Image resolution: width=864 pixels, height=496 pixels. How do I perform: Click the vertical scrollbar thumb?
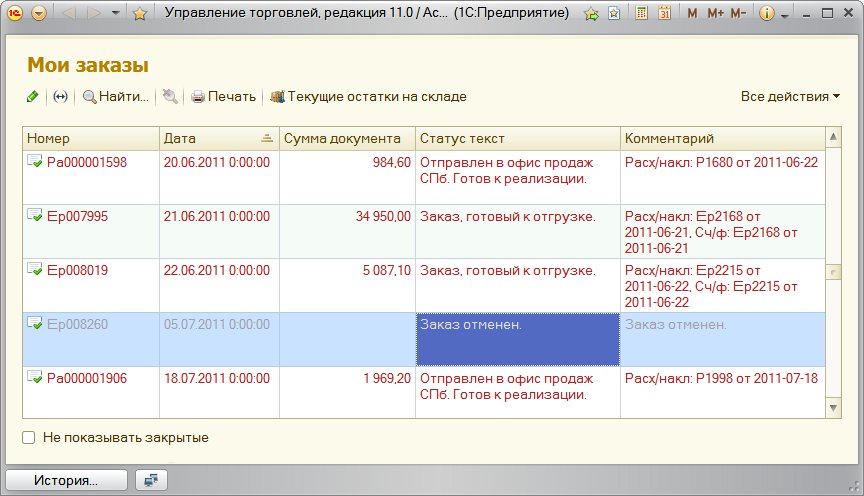834,272
